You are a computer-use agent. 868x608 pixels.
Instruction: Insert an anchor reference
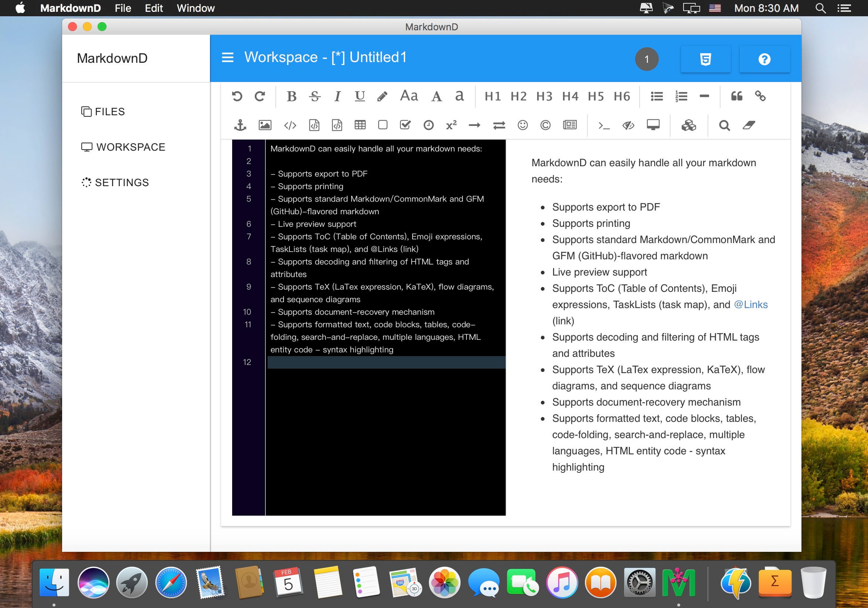(x=240, y=125)
